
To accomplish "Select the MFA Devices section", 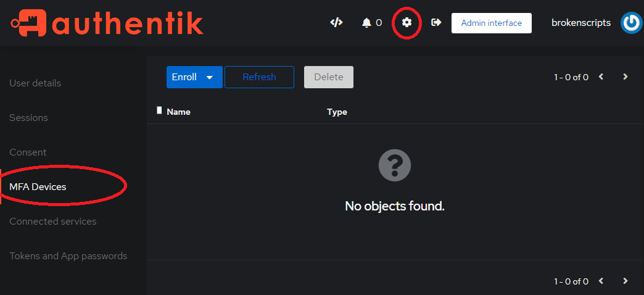I will [38, 186].
